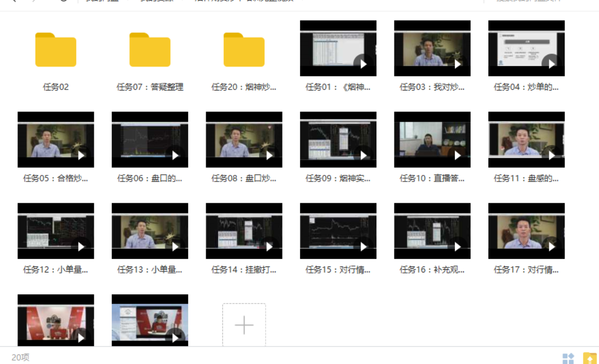Play the 任务14：挂撤打... video thumbnail

[244, 231]
